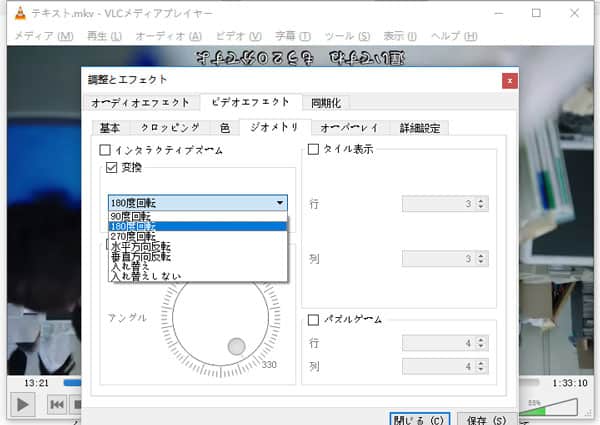
Task: Choose 入れ替えしない option in the list
Action: (x=198, y=276)
